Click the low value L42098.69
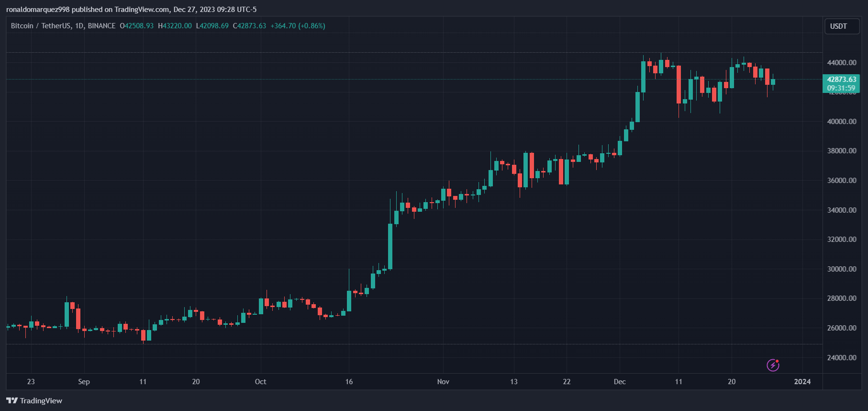868x411 pixels. click(212, 26)
